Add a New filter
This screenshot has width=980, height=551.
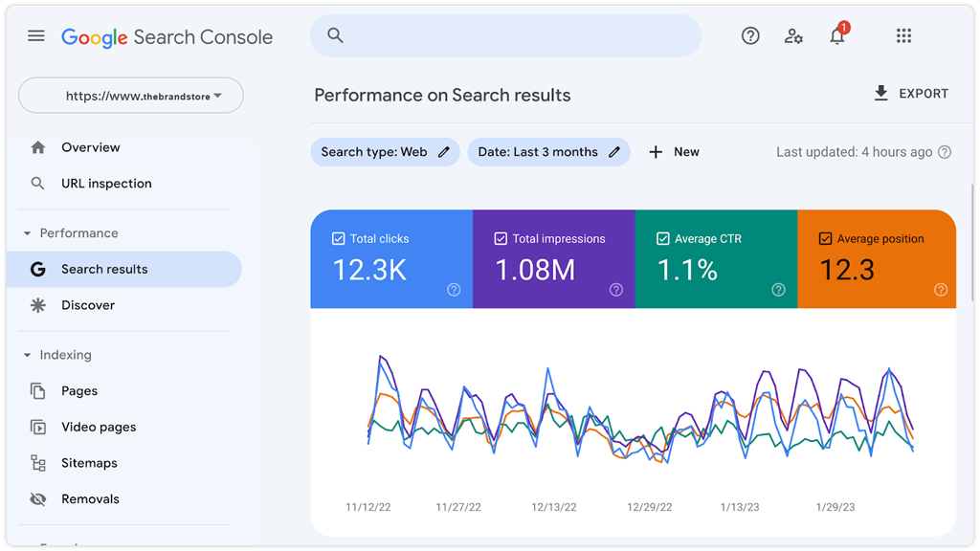pos(674,152)
